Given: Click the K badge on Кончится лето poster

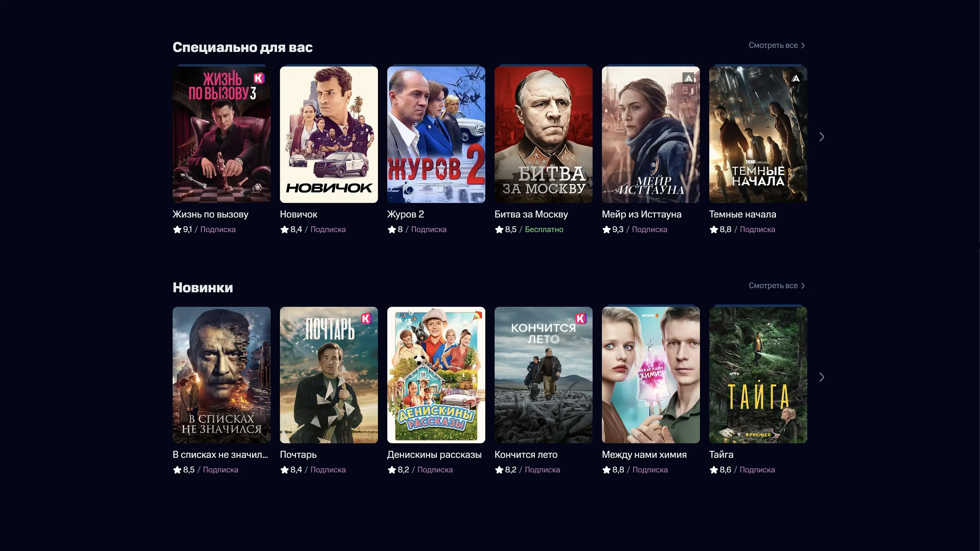Looking at the screenshot, I should click(x=581, y=319).
